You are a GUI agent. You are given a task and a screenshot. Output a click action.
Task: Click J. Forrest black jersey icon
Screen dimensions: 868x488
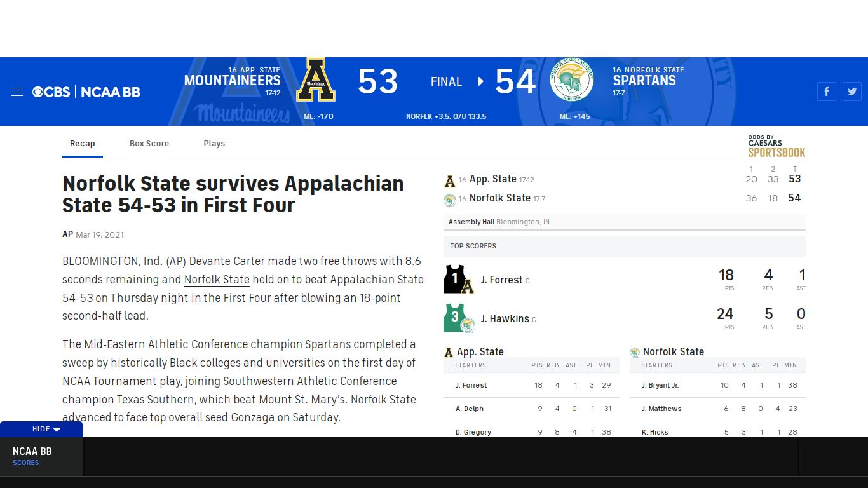458,279
